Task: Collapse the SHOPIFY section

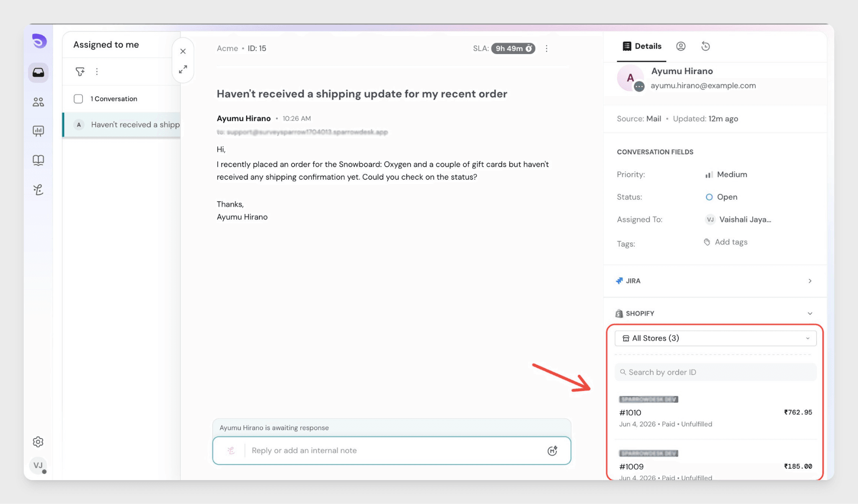Action: tap(715, 313)
